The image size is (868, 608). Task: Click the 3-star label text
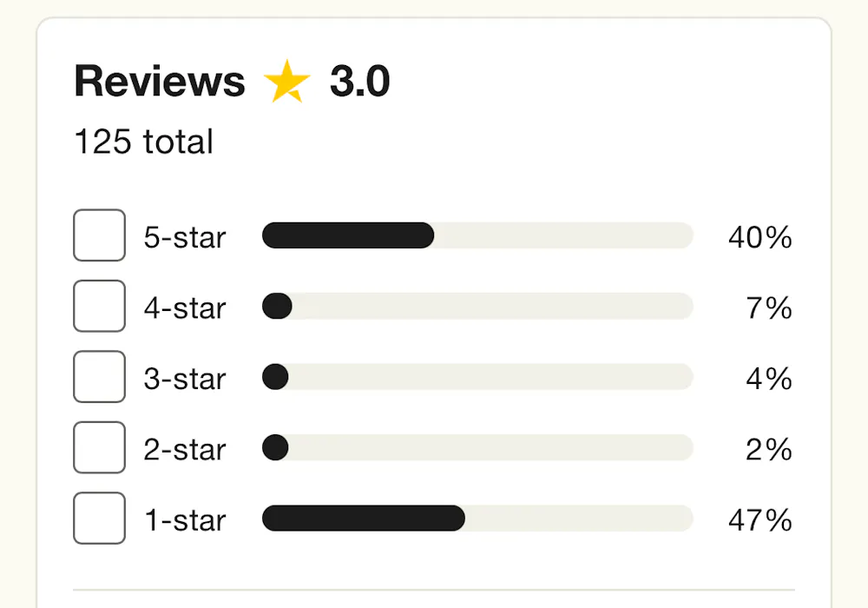pos(185,380)
